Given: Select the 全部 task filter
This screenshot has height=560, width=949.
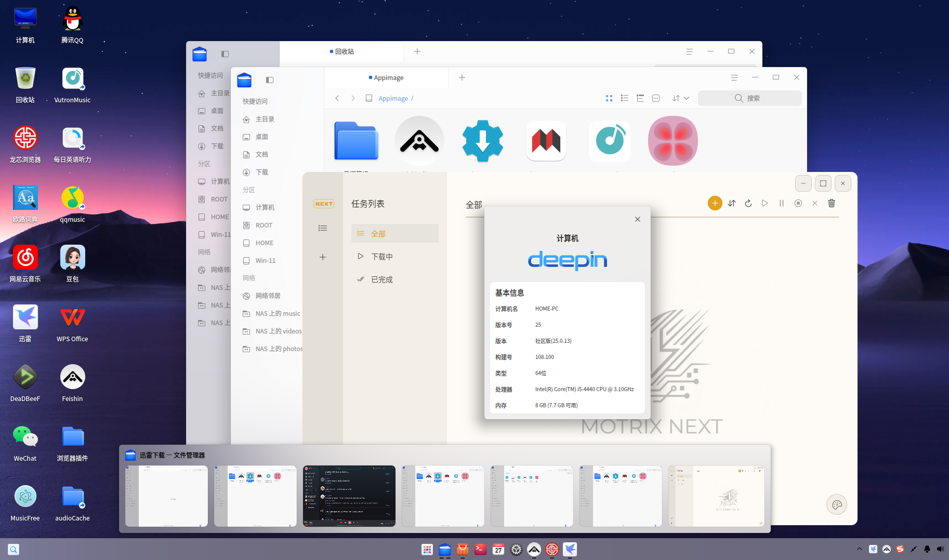Looking at the screenshot, I should (395, 233).
